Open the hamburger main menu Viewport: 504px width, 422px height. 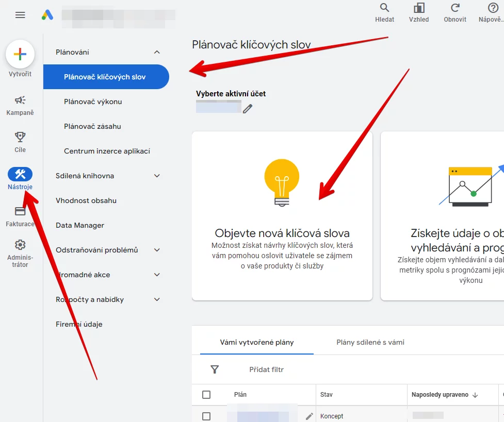[20, 15]
